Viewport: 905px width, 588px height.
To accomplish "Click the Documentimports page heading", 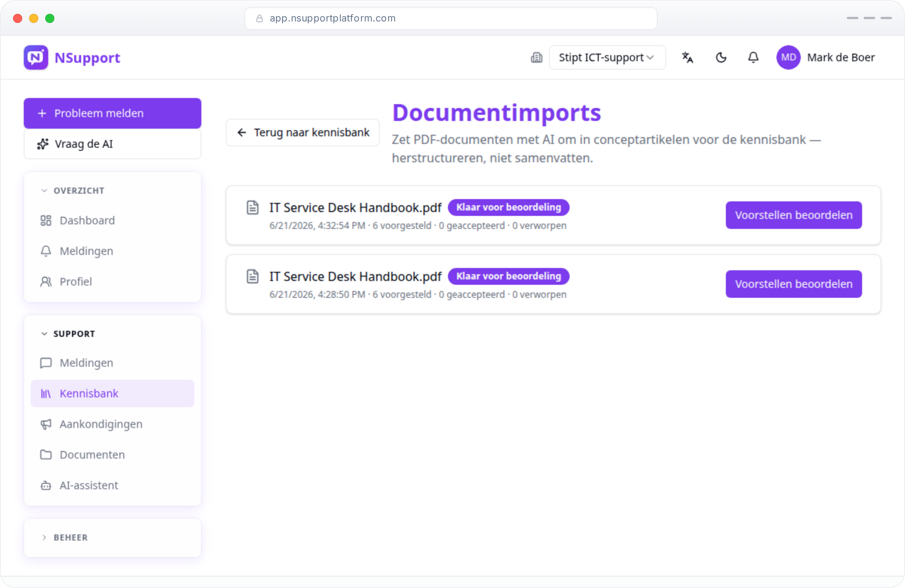I will (497, 113).
